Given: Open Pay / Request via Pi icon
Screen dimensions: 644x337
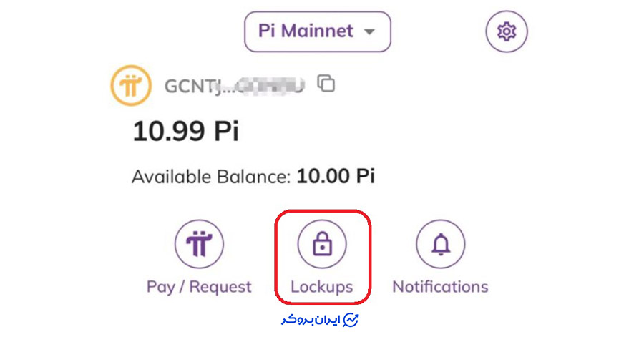Looking at the screenshot, I should 199,244.
